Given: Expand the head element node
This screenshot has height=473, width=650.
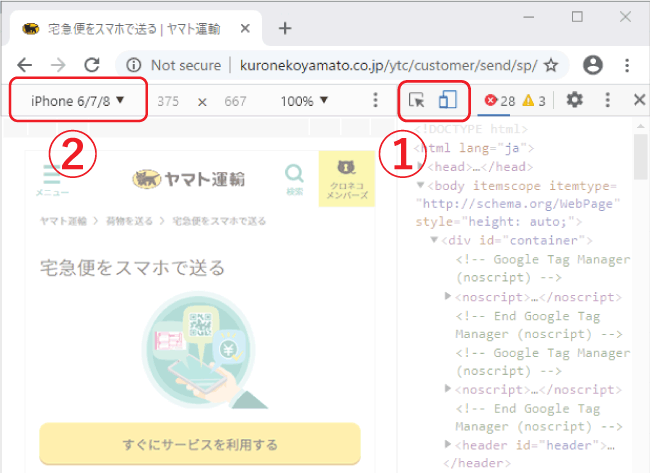Looking at the screenshot, I should click(x=421, y=166).
